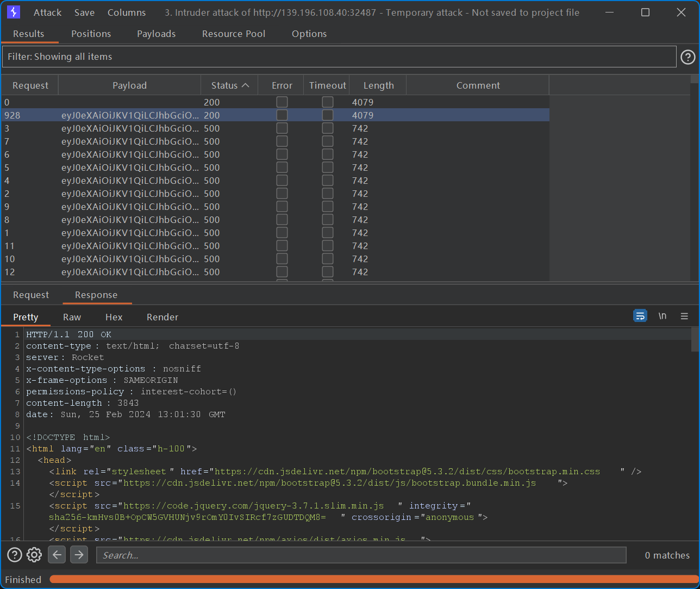Click the orange attack progress bar
Viewport: 700px width, 589px height.
[x=372, y=579]
